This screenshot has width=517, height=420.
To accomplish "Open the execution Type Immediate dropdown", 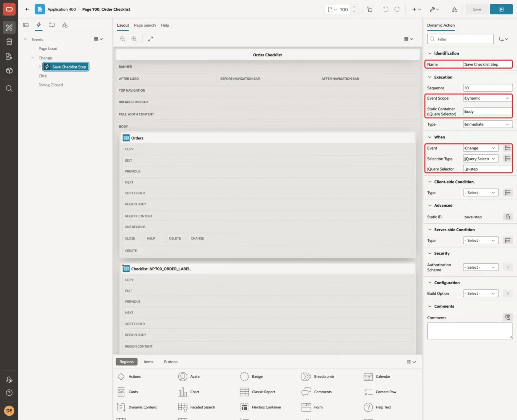I will (x=488, y=124).
